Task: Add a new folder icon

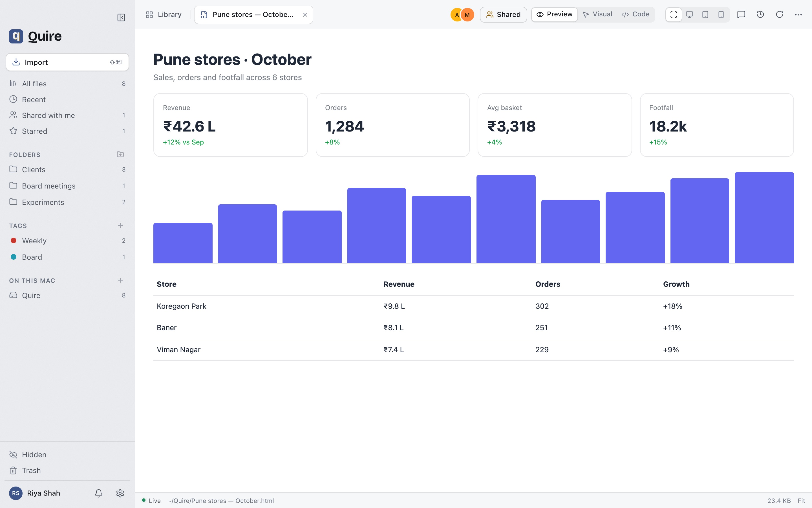Action: [x=120, y=155]
